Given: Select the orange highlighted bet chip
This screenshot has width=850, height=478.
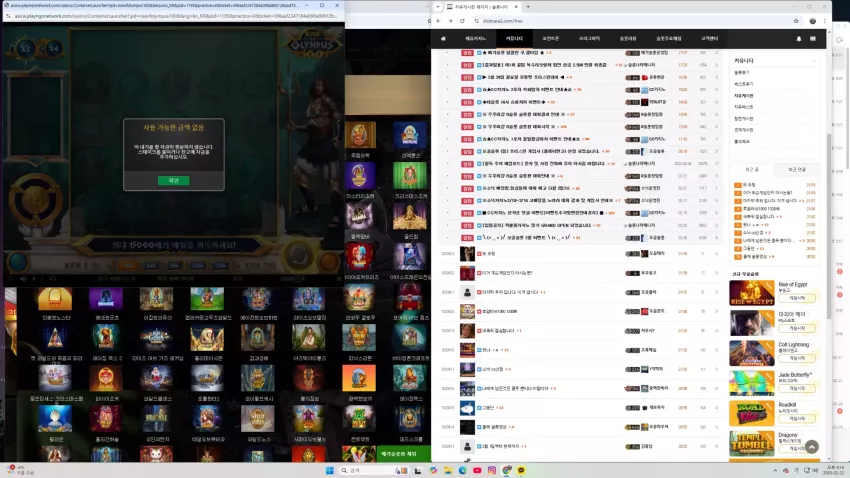Looking at the screenshot, I should 127,266.
